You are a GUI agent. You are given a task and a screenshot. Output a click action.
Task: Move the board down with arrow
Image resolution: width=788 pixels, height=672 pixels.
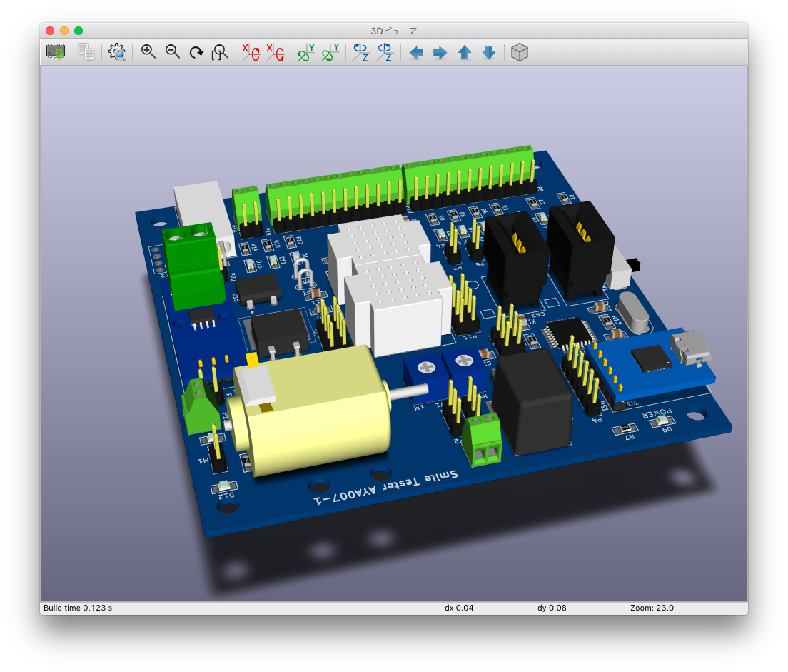click(x=489, y=52)
